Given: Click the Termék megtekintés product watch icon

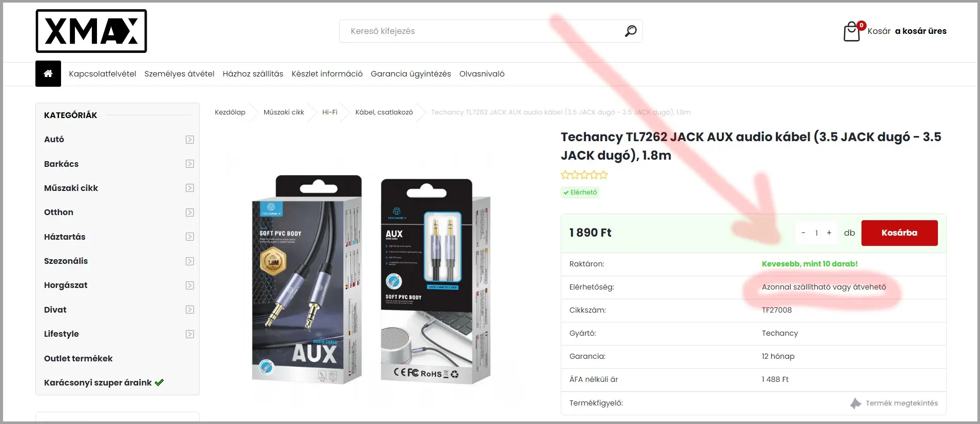Looking at the screenshot, I should coord(855,403).
